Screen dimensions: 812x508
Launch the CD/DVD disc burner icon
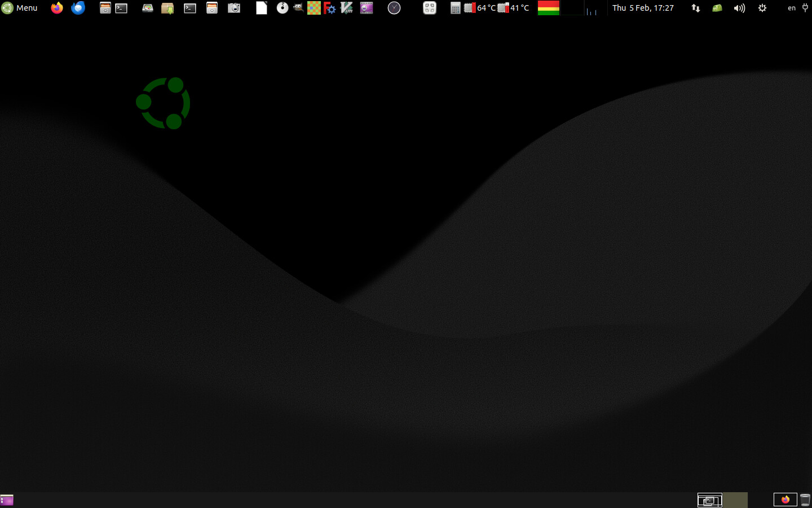[283, 8]
